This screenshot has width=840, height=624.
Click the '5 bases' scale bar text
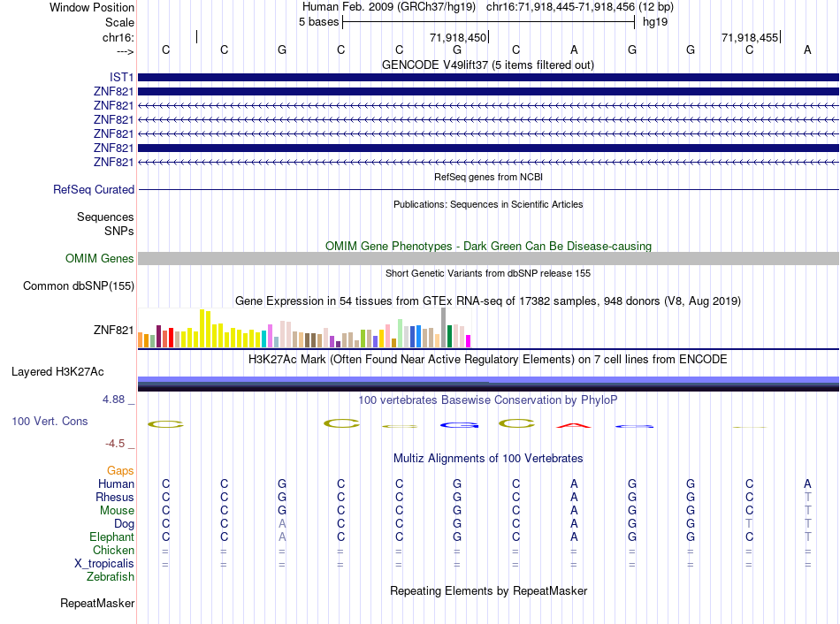318,22
